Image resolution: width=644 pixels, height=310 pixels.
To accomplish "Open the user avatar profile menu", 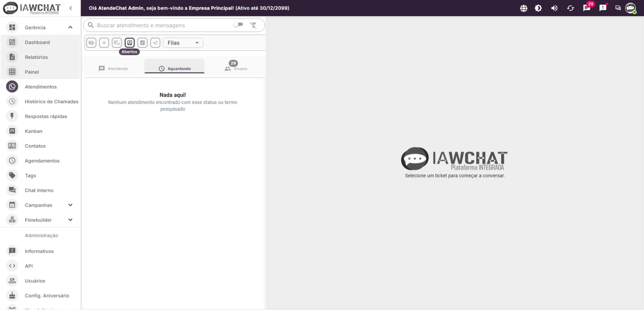I will [x=630, y=8].
